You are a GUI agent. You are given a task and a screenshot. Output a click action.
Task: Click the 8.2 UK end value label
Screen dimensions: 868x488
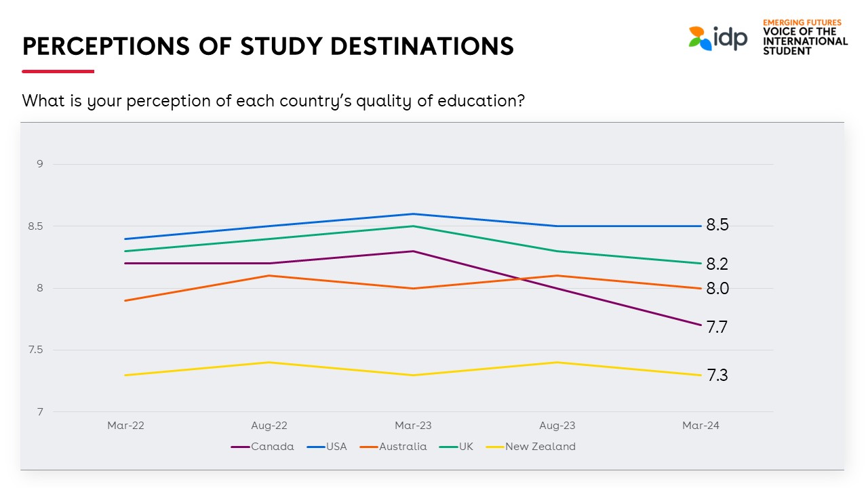point(717,264)
